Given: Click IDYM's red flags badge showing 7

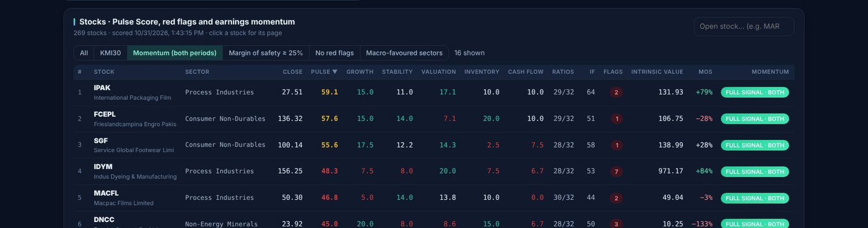Looking at the screenshot, I should point(616,172).
